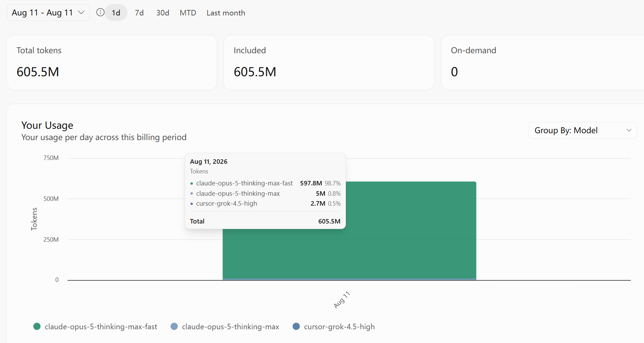Click the Your Usage heading

pos(47,125)
